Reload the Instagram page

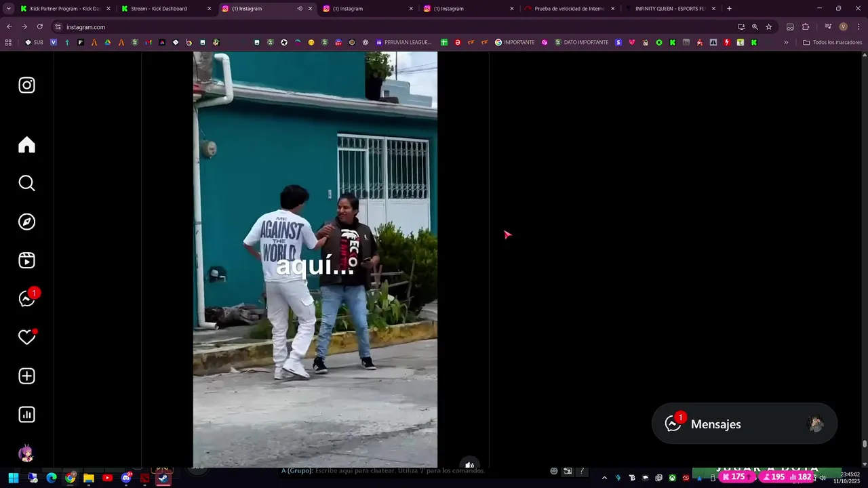tap(39, 26)
